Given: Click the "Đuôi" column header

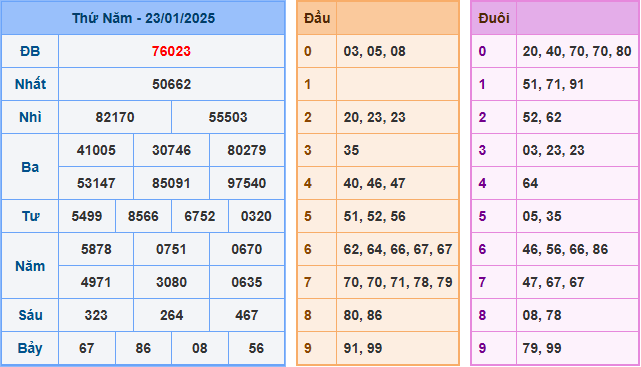Looking at the screenshot, I should (494, 18).
